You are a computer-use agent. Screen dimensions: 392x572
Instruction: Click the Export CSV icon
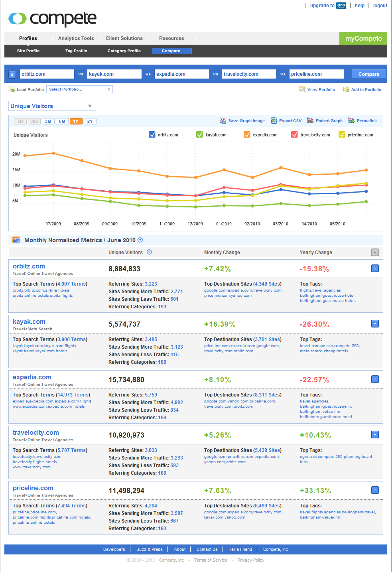274,120
